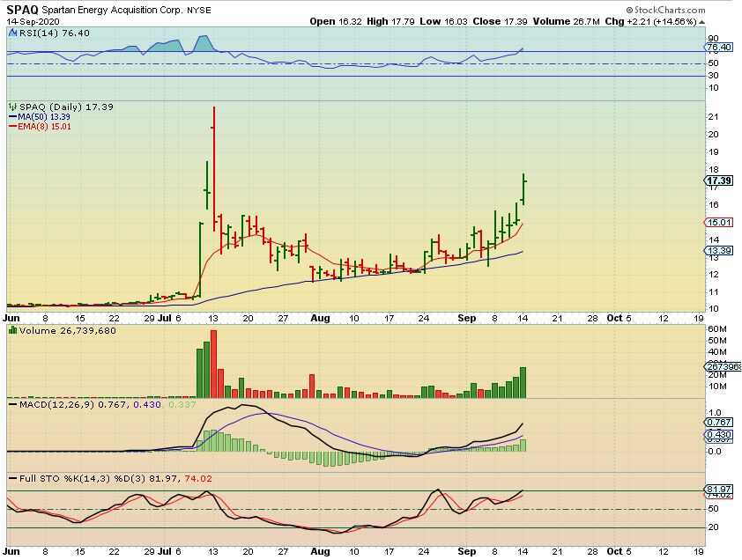Click the 21 price level label

tap(713, 117)
